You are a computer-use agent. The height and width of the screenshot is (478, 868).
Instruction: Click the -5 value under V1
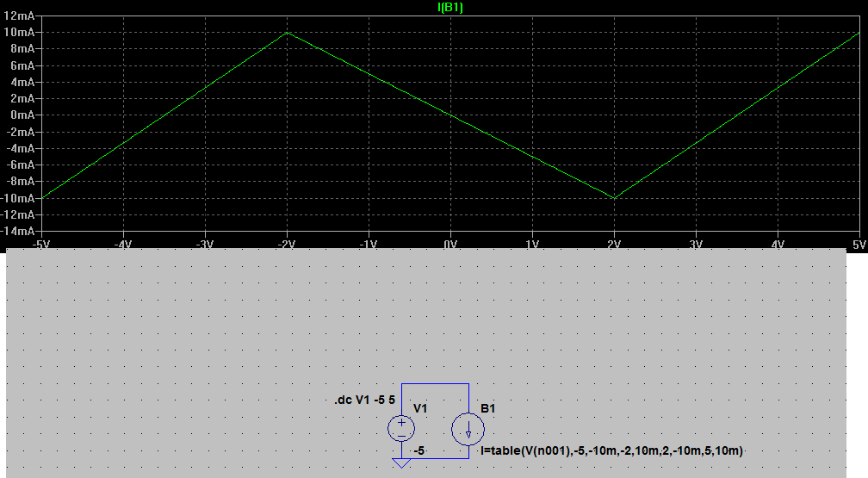click(419, 450)
